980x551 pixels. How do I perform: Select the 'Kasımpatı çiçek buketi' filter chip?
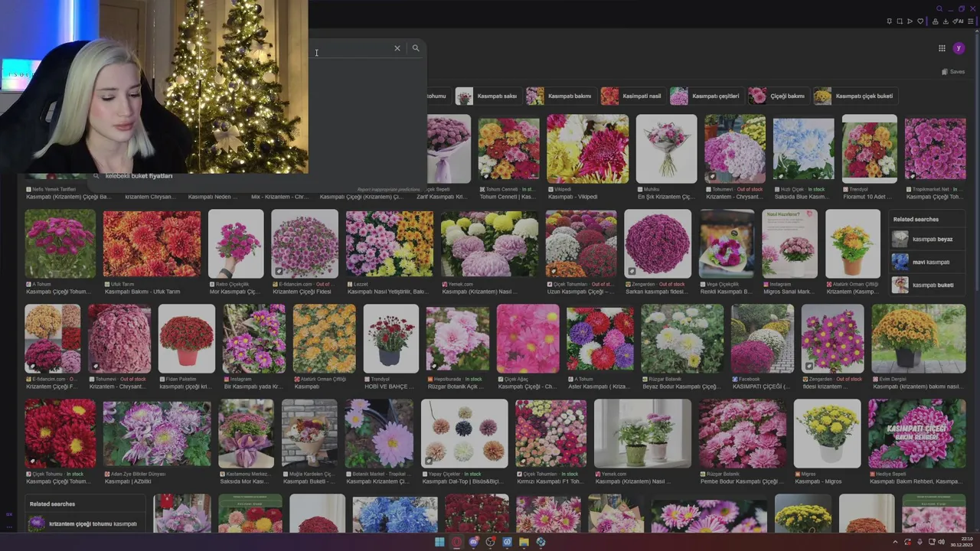pos(854,96)
